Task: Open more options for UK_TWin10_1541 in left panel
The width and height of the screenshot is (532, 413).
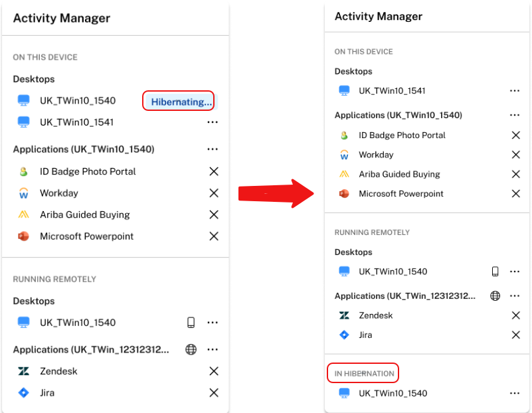Action: point(213,122)
